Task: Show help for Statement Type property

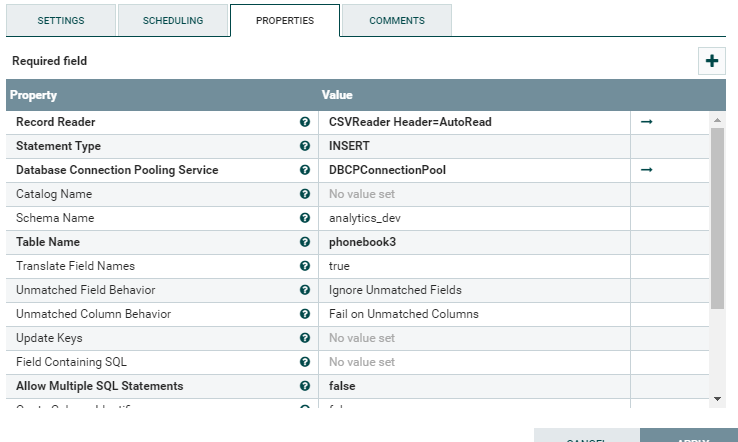Action: [305, 146]
